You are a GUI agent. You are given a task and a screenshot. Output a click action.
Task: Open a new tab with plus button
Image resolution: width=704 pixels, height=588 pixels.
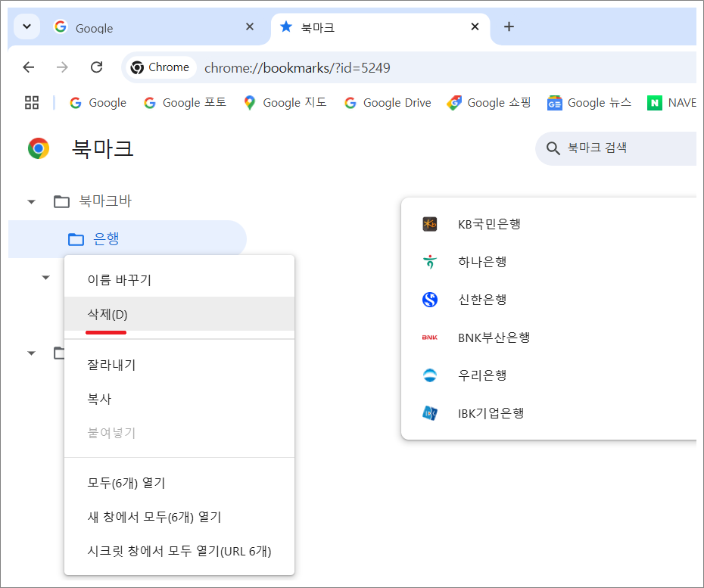[x=509, y=27]
